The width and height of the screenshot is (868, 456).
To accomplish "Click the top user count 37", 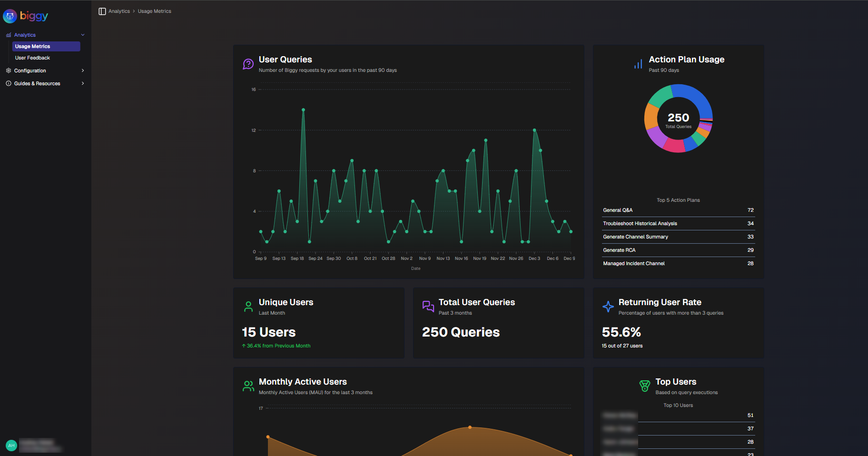I will click(750, 429).
